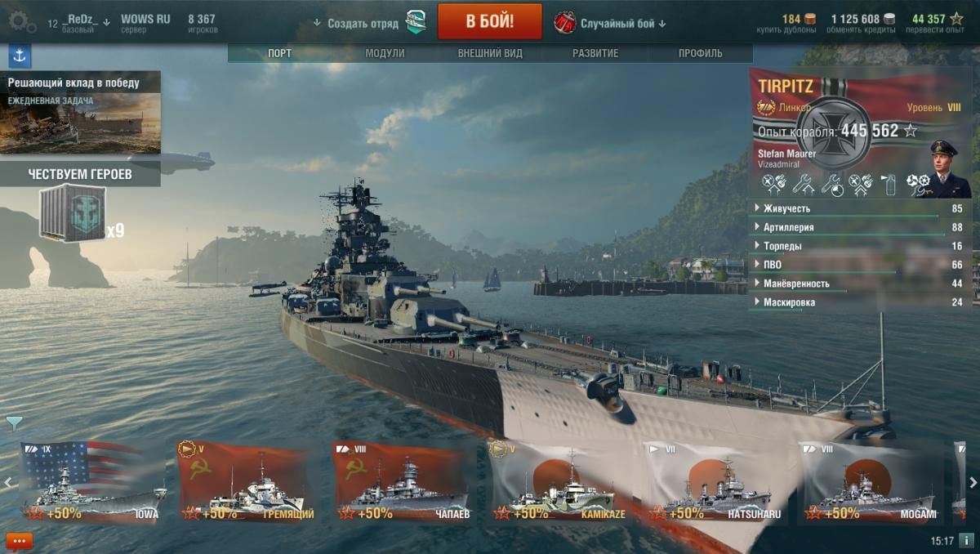980x554 pixels.
Task: Expand the Живучесть stat row
Action: click(859, 208)
